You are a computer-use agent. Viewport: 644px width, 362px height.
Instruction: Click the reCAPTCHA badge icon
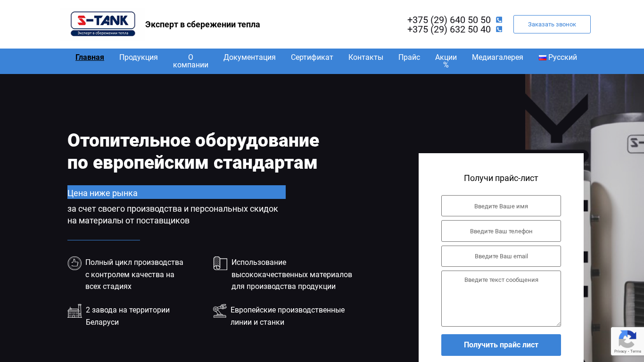click(627, 338)
